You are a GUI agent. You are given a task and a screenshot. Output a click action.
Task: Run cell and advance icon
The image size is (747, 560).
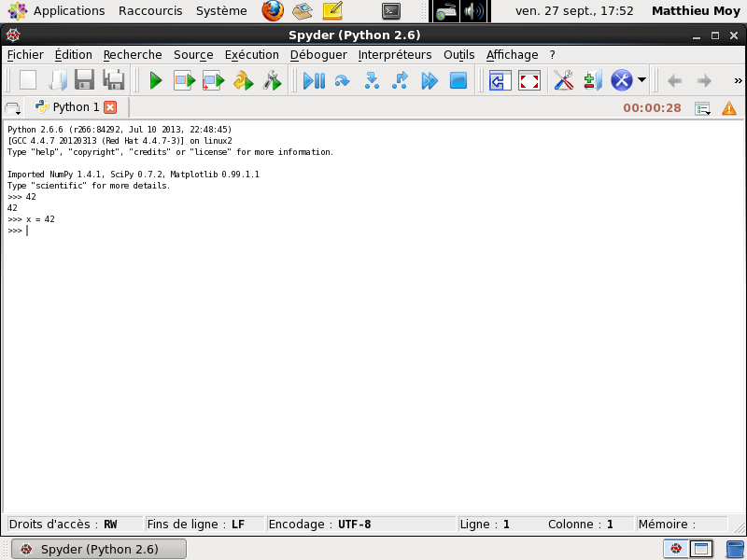[x=213, y=80]
